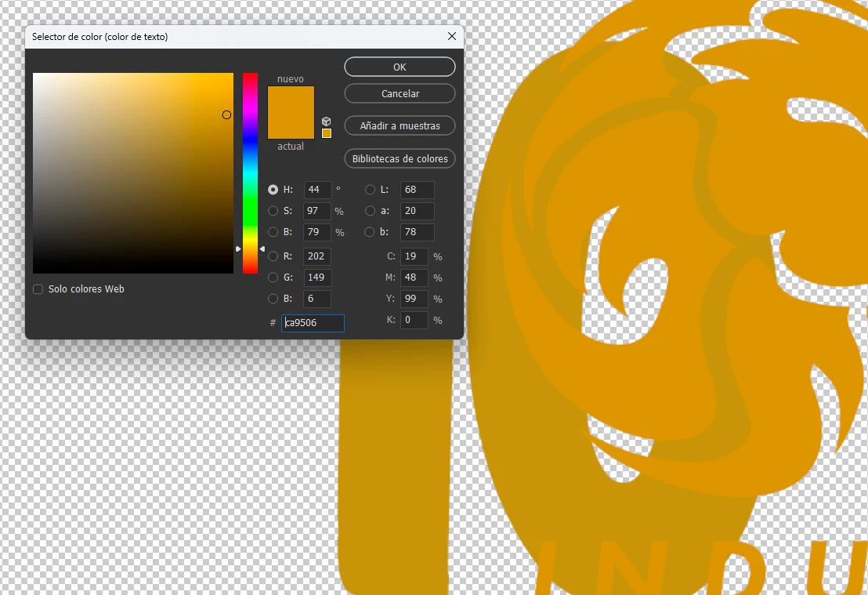Click the L field showing 68
Screen dimensions: 868x595
tap(418, 190)
